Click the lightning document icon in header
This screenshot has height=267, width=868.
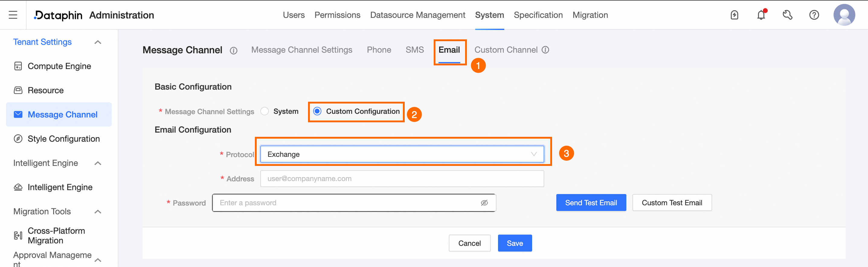point(735,15)
